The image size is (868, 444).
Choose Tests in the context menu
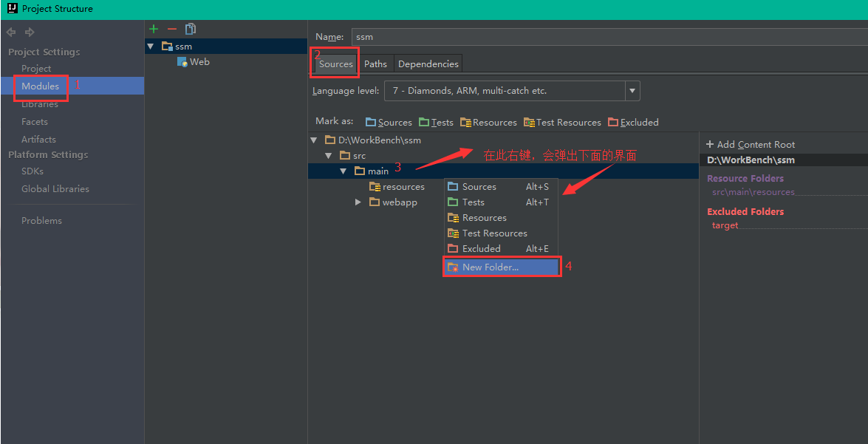click(500, 202)
